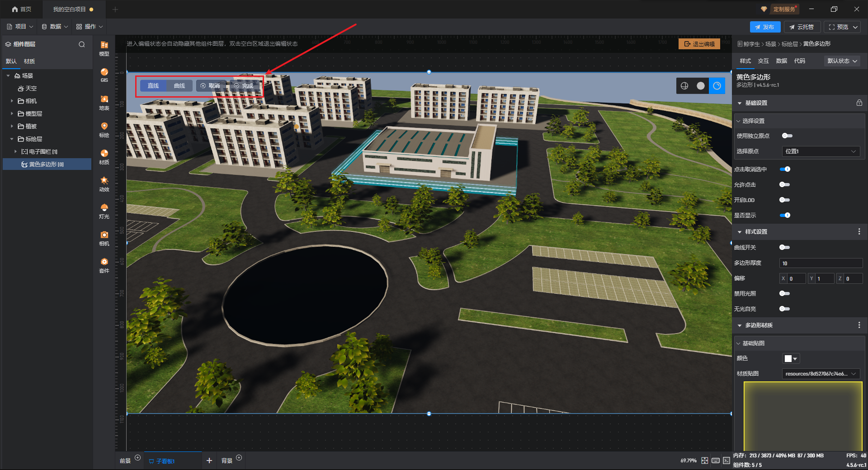Screen dimensions: 868x470
Task: Disable the 是否显示 switch
Action: [x=785, y=215]
